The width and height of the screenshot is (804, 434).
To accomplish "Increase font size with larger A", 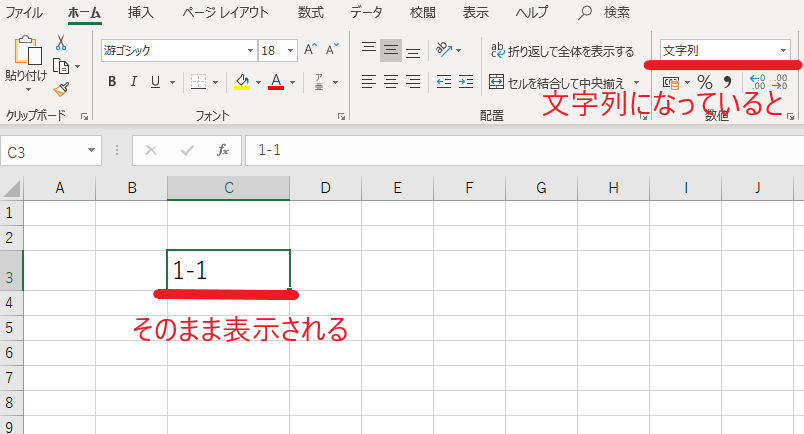I will (x=310, y=50).
